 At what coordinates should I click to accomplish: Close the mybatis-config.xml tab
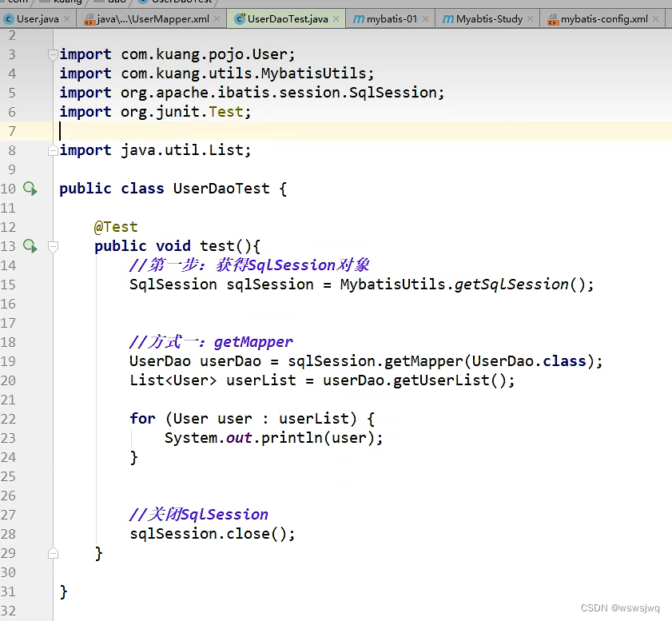[655, 19]
